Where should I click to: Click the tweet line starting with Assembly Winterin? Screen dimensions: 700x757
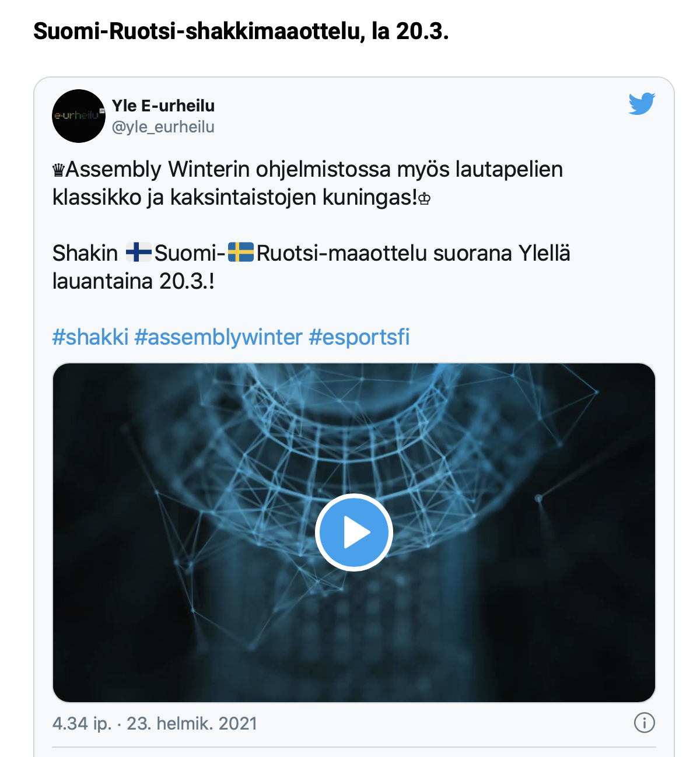pos(314,170)
